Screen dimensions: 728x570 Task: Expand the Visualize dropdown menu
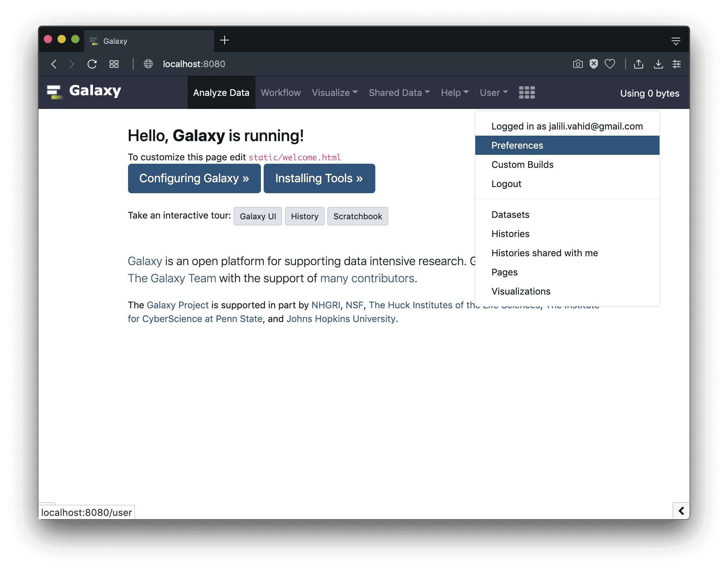click(335, 92)
